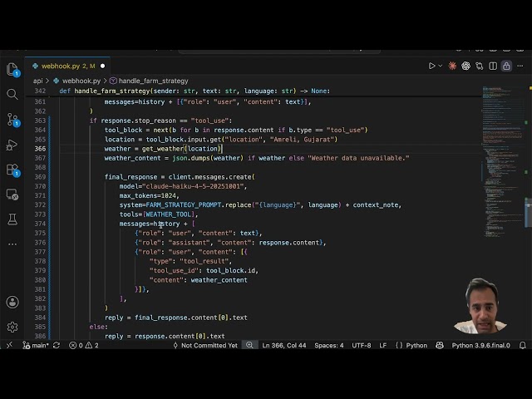Run the Python file with play button
Screen dimensions: 532x399
(431, 66)
